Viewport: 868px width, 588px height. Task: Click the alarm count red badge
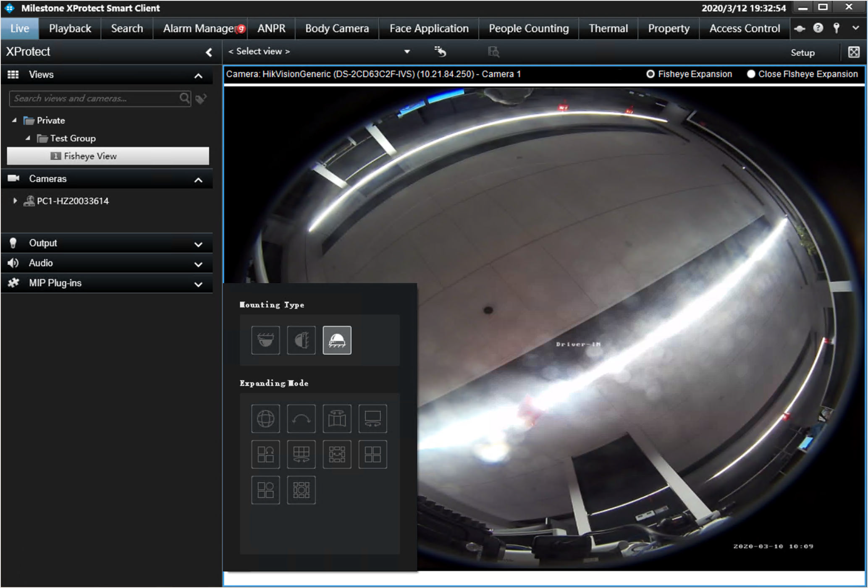[241, 29]
